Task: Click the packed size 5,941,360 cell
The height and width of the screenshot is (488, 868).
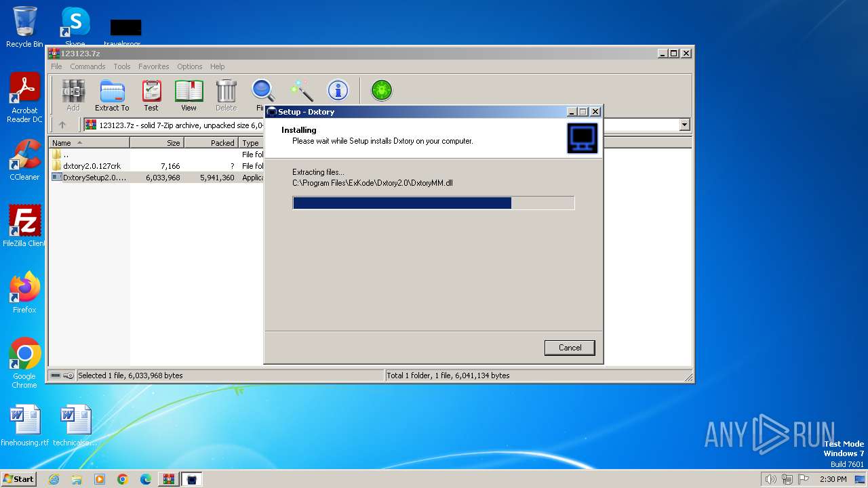Action: click(x=217, y=178)
